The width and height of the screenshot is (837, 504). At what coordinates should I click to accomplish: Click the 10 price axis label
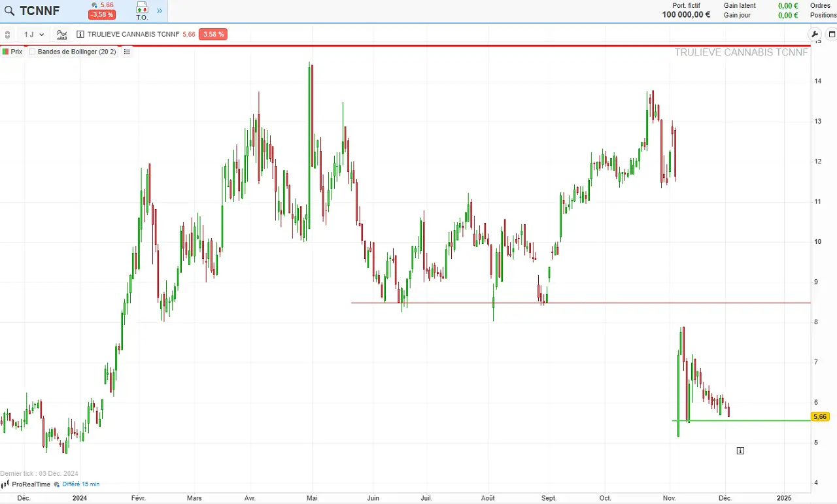point(817,242)
